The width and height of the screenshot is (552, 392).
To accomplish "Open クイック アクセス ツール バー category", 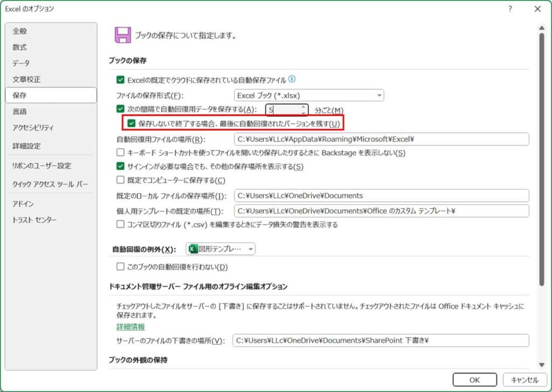I will (51, 184).
